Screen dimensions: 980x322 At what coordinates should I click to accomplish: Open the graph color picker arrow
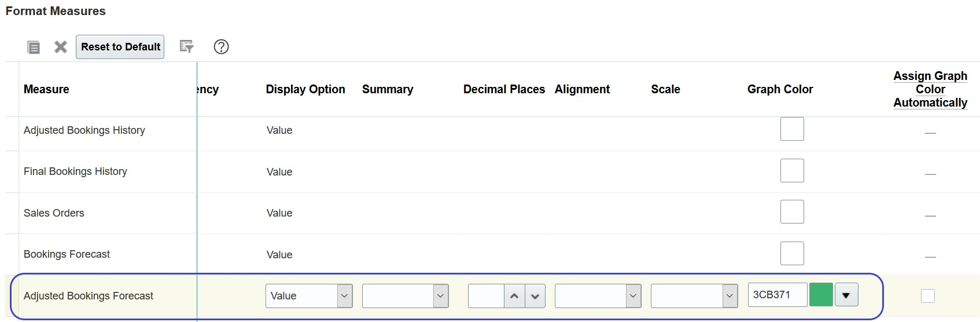point(846,295)
